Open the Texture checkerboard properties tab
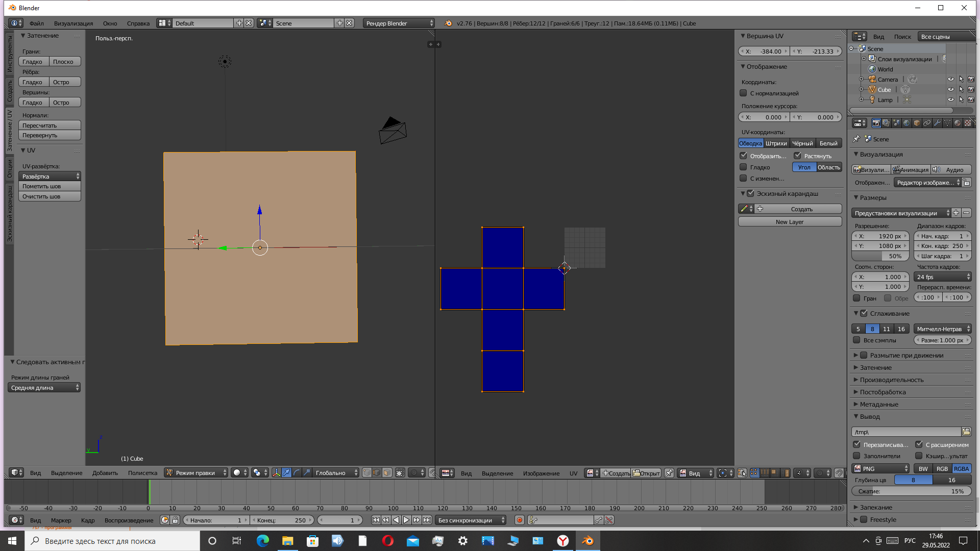 tap(967, 123)
